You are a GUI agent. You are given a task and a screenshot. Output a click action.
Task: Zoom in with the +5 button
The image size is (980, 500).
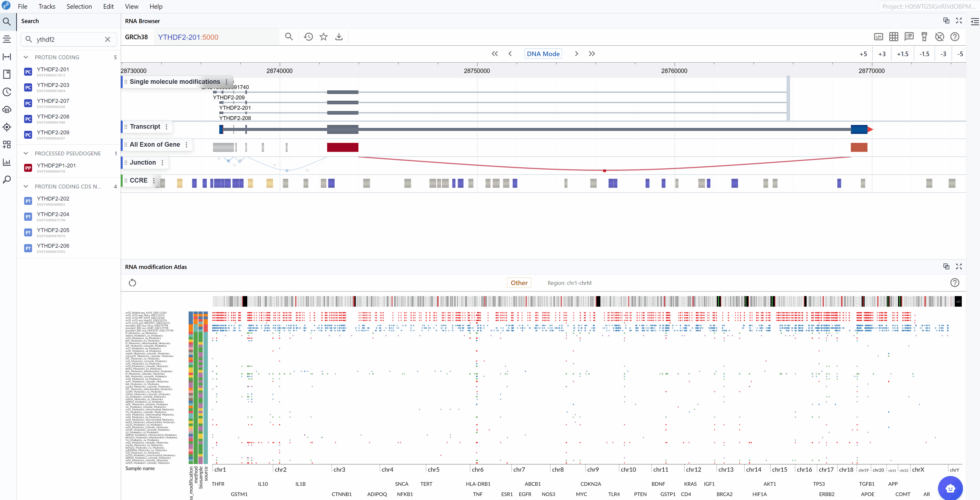863,54
